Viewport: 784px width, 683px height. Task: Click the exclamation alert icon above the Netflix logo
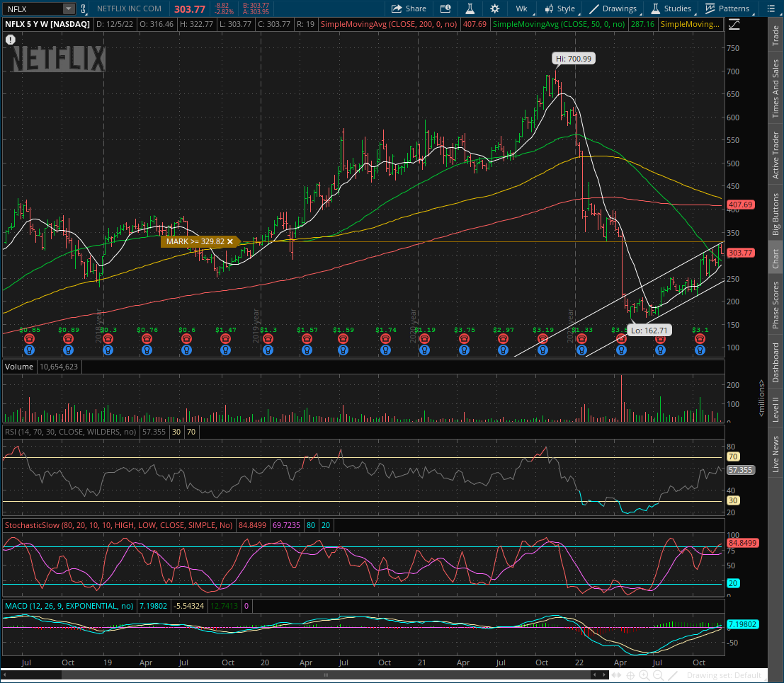point(11,40)
